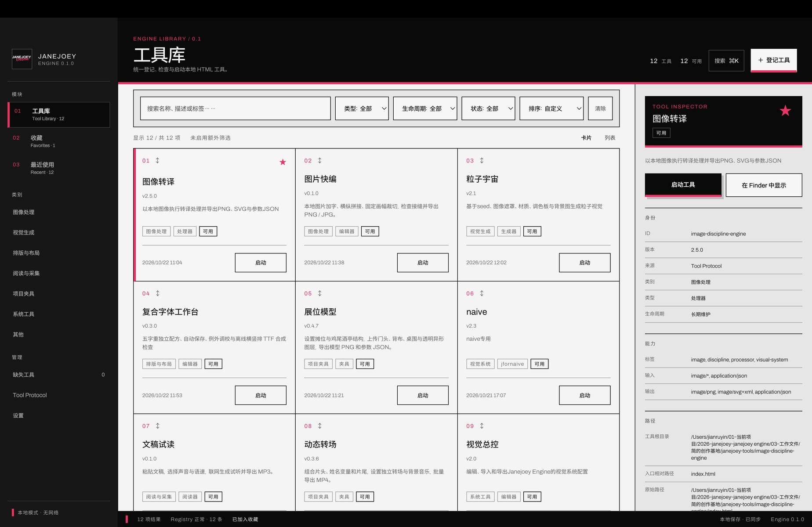Select 视觉生成 category in sidebar
Image resolution: width=812 pixels, height=527 pixels.
tap(24, 233)
